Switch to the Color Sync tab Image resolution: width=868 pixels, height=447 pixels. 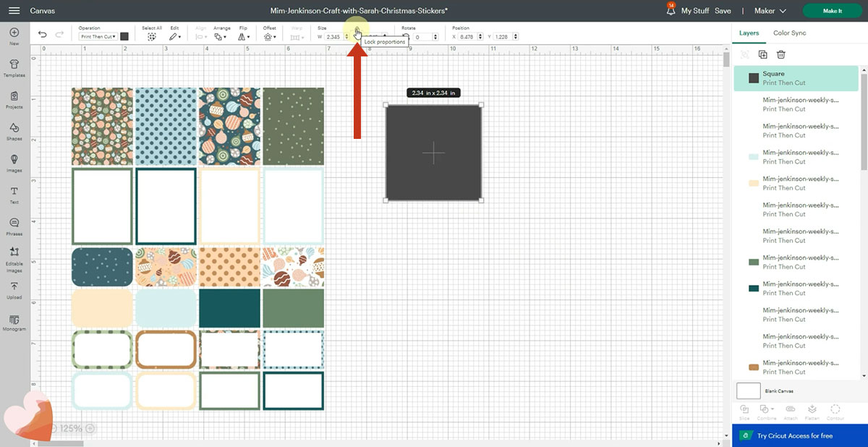(x=789, y=33)
